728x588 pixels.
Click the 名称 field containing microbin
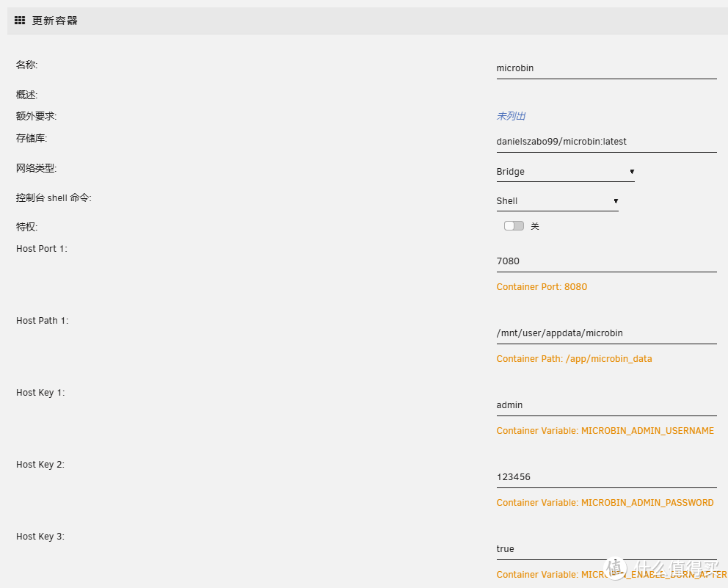[606, 68]
